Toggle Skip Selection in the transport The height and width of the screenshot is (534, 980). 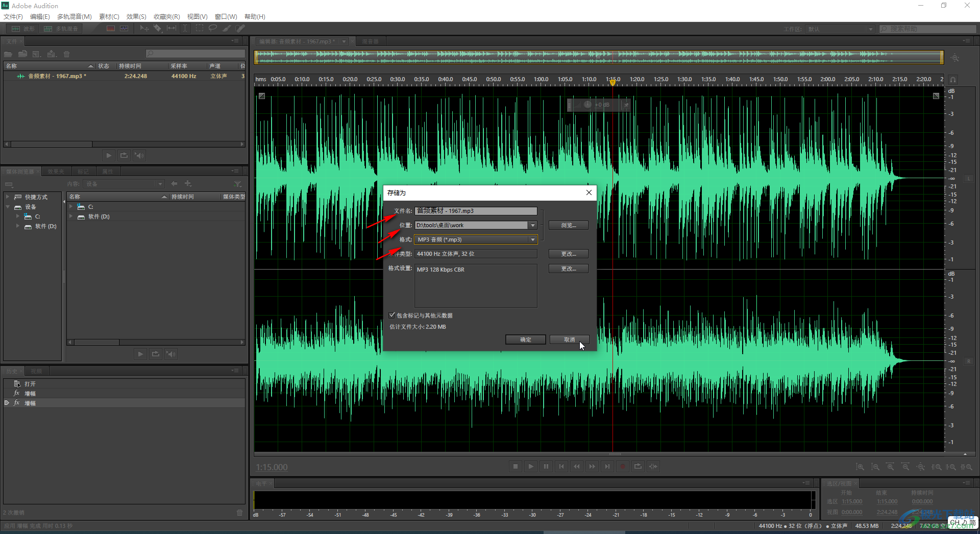point(653,466)
